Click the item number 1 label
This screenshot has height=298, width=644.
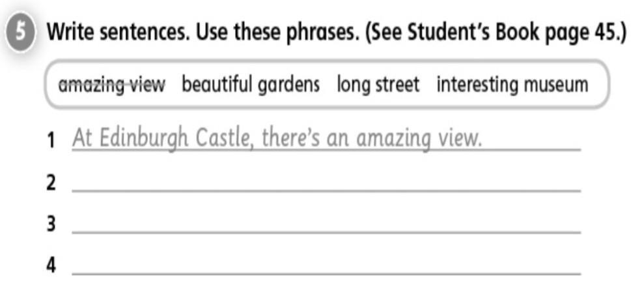click(51, 141)
